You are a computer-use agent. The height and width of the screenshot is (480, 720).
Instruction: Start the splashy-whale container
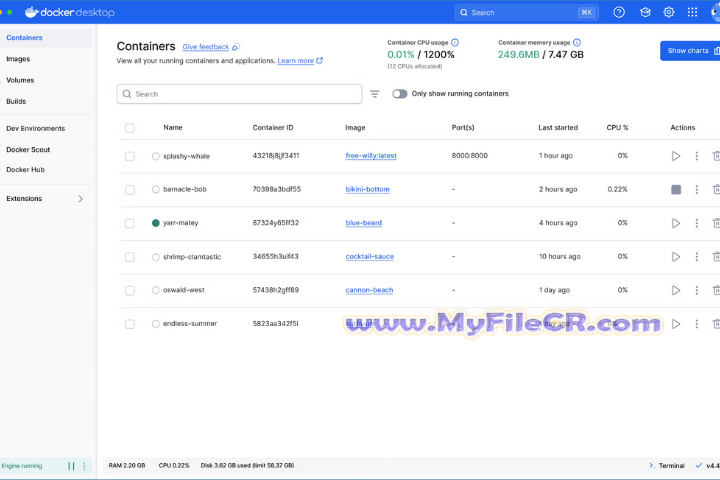coord(675,156)
